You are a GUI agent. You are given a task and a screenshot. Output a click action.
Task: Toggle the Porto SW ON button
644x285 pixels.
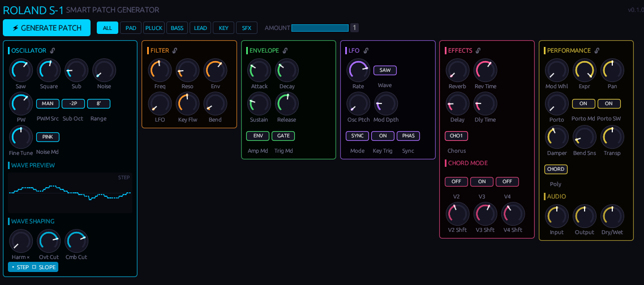pyautogui.click(x=609, y=103)
